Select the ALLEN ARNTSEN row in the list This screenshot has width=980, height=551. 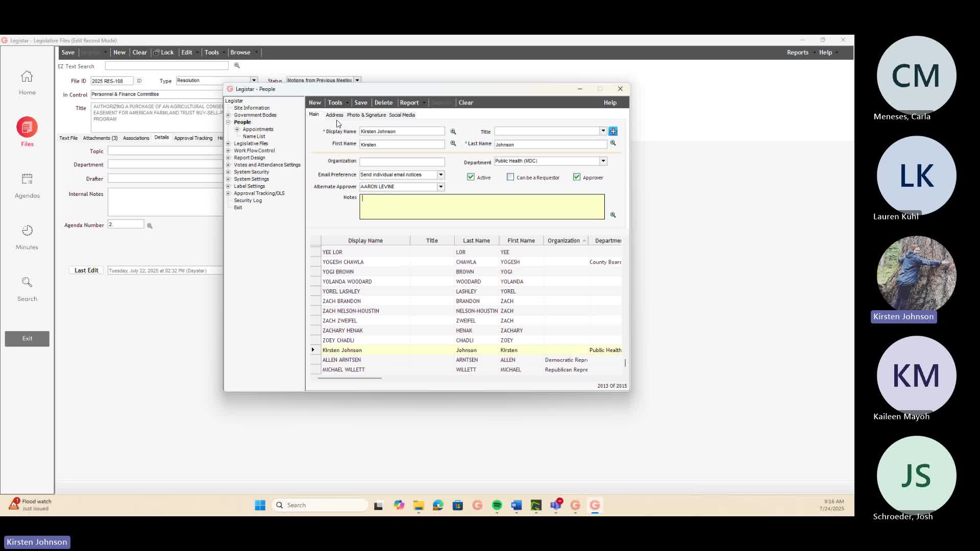(466, 360)
